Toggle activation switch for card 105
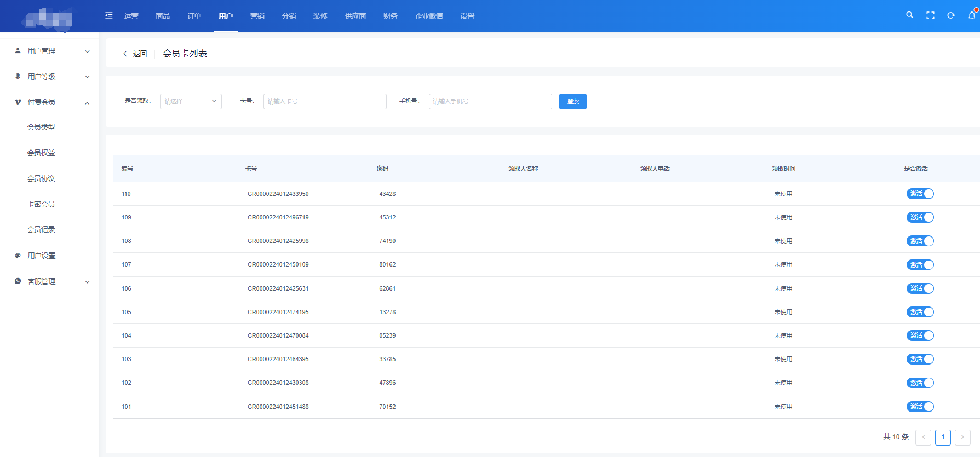 coord(920,312)
